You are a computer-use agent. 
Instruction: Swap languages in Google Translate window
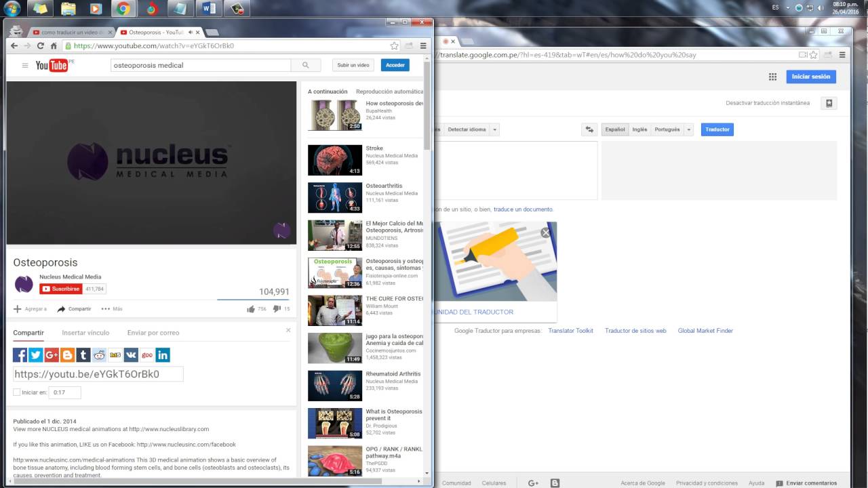589,129
